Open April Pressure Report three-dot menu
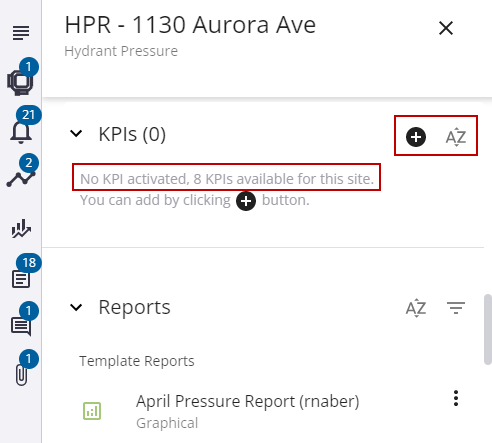Screen dimensions: 492x443 coord(456,398)
